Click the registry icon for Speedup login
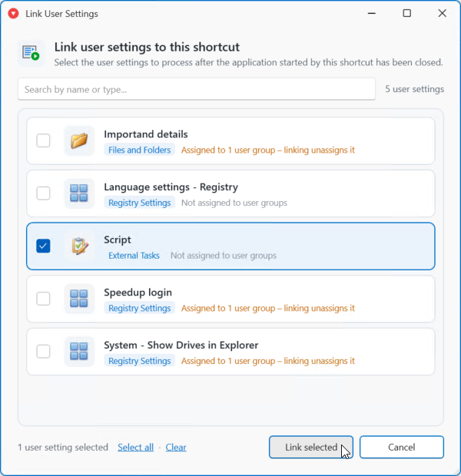 [x=79, y=299]
